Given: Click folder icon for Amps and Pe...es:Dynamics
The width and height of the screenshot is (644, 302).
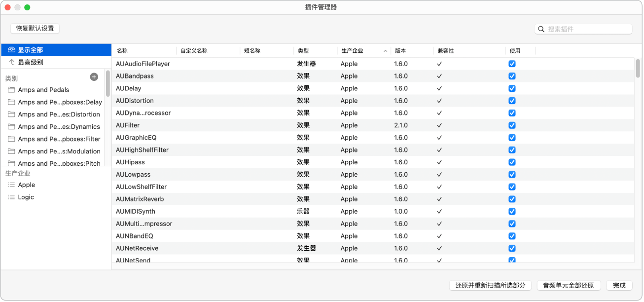Looking at the screenshot, I should tap(11, 127).
